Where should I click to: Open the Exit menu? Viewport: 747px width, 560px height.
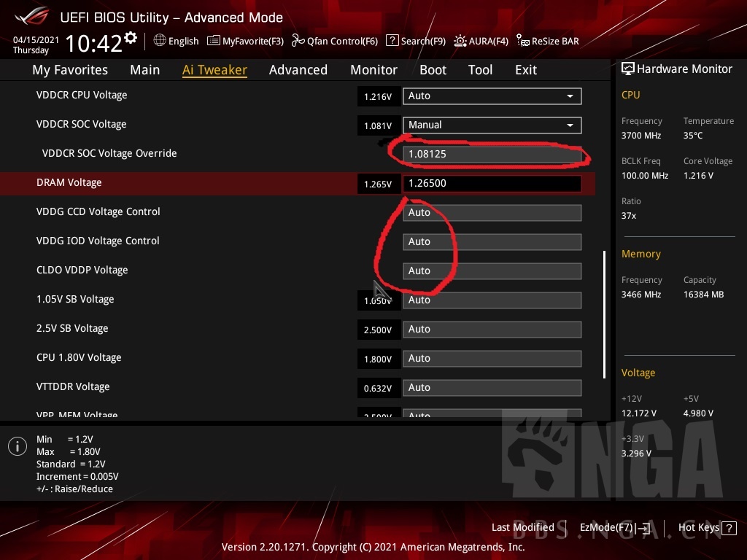point(525,70)
